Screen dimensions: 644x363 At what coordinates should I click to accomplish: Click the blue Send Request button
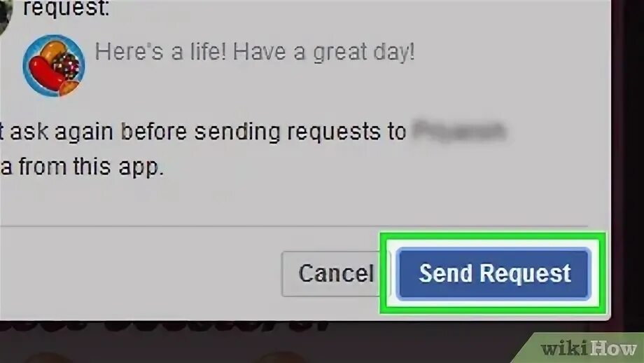coord(493,273)
